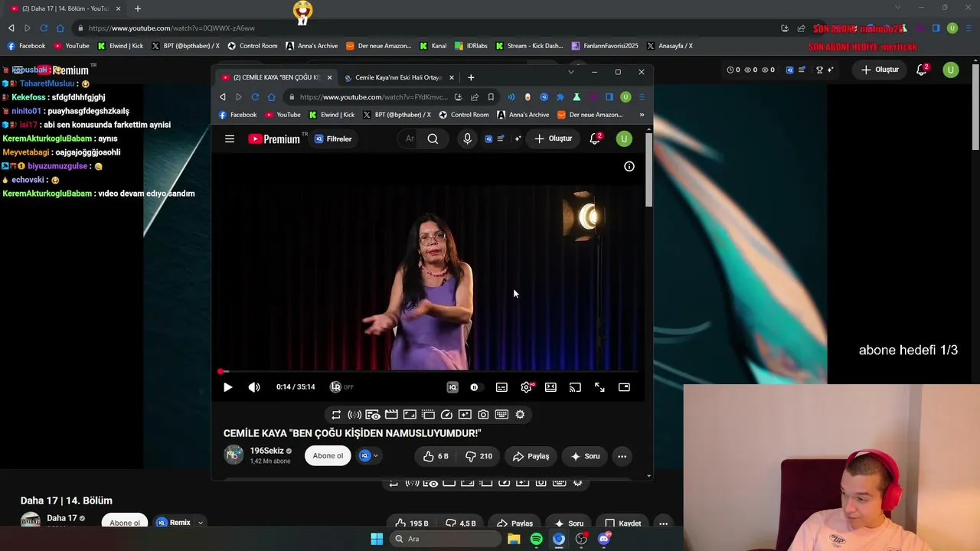Open notifications bell in front window
Screen dimensions: 980x551
595,139
